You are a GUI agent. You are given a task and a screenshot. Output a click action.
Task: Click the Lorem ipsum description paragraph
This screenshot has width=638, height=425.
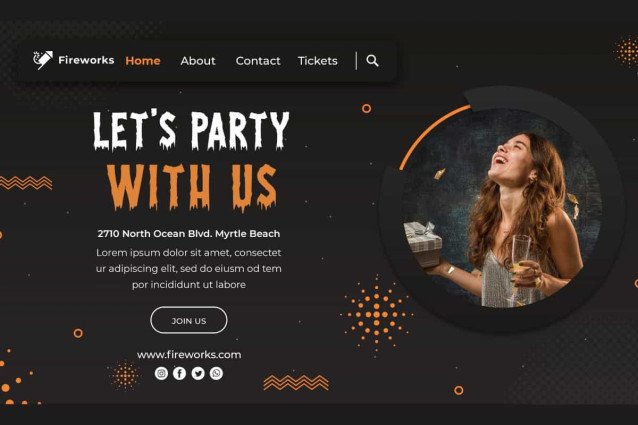(x=189, y=268)
